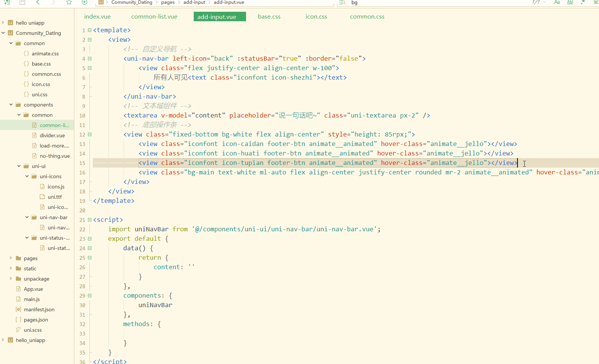Collapse the uni-ui folder
The width and height of the screenshot is (599, 364).
pyautogui.click(x=19, y=166)
